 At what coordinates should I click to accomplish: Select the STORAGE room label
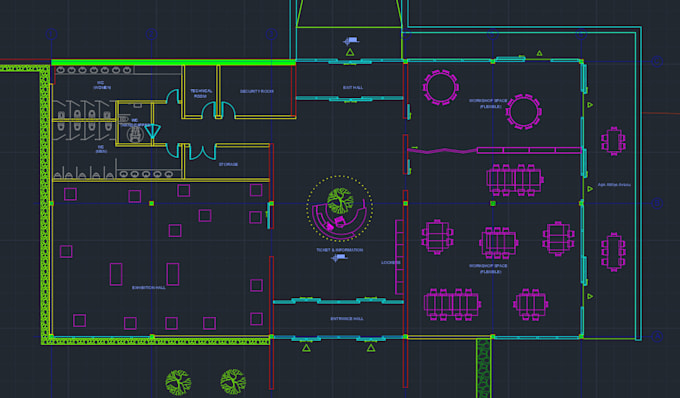[228, 164]
